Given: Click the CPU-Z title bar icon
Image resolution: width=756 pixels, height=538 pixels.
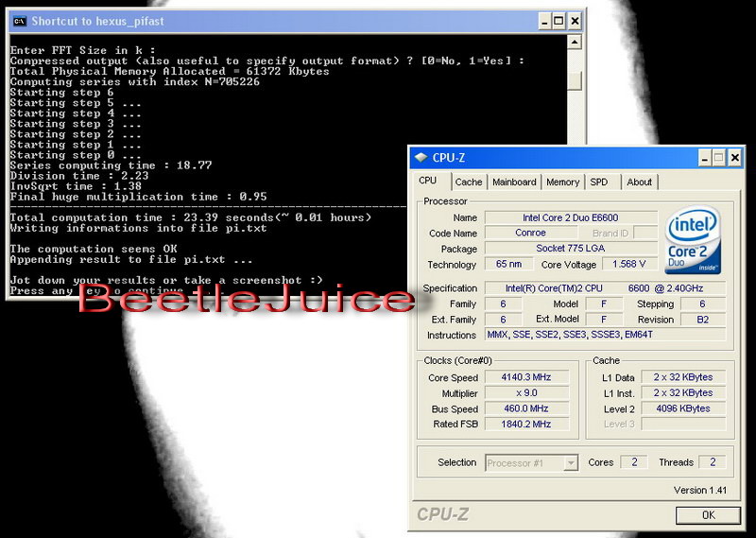Looking at the screenshot, I should pyautogui.click(x=421, y=157).
